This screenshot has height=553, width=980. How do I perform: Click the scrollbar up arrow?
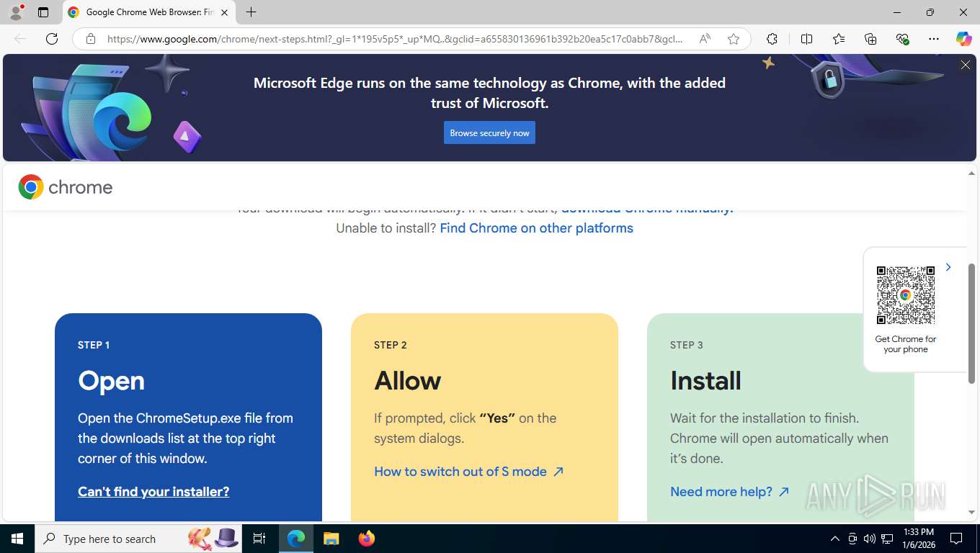point(971,174)
